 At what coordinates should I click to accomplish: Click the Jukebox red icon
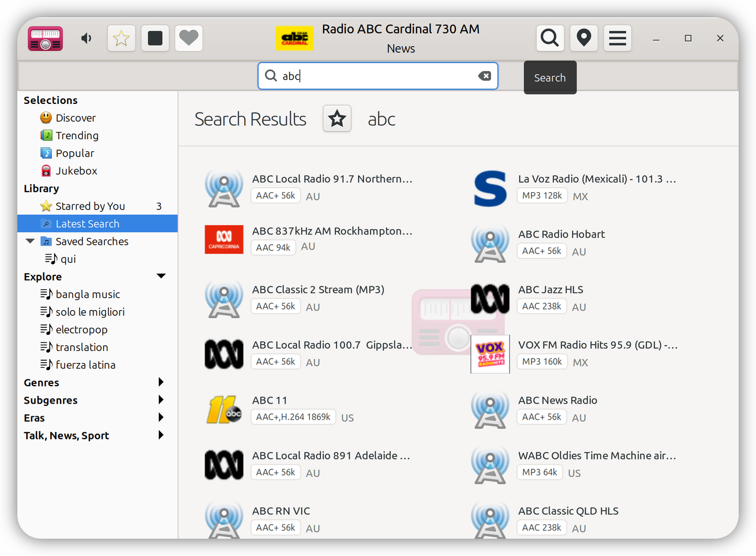pos(46,171)
